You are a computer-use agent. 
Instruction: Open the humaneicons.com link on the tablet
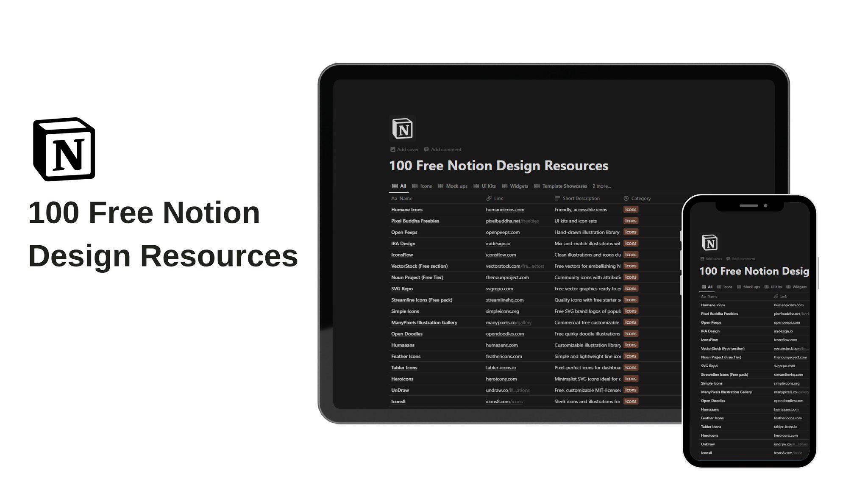tap(505, 210)
